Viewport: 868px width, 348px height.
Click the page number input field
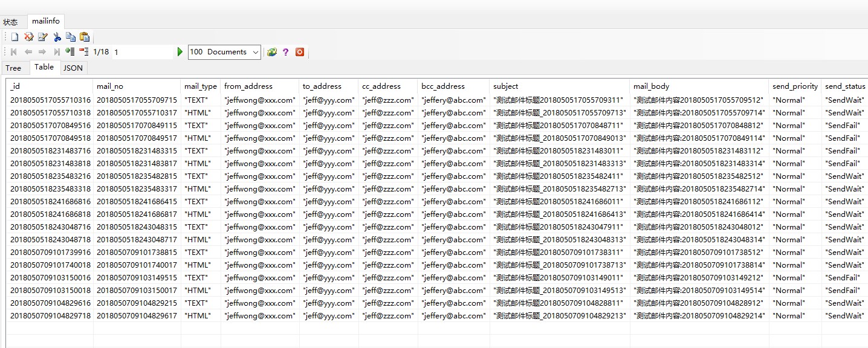click(x=143, y=52)
